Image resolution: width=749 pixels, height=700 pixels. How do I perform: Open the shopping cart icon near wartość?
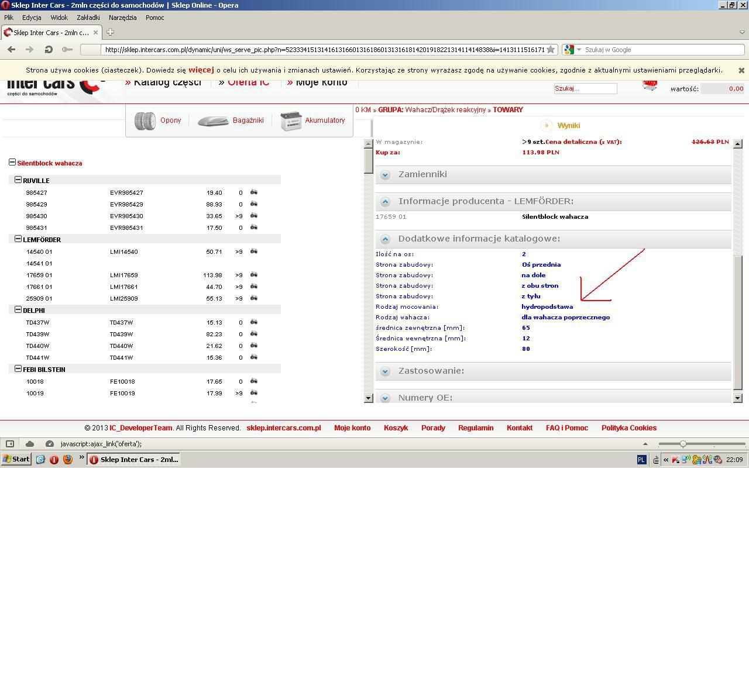click(650, 85)
